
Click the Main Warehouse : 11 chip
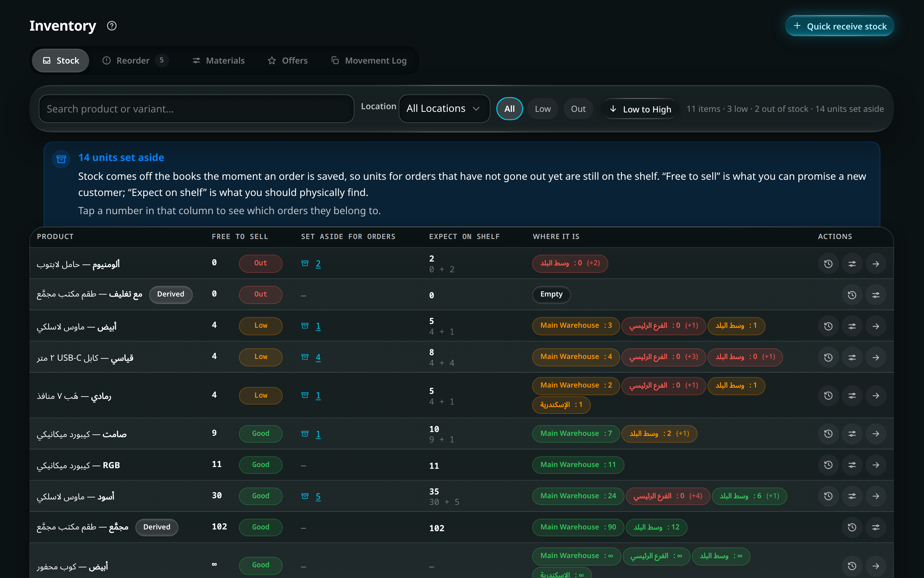pos(578,465)
